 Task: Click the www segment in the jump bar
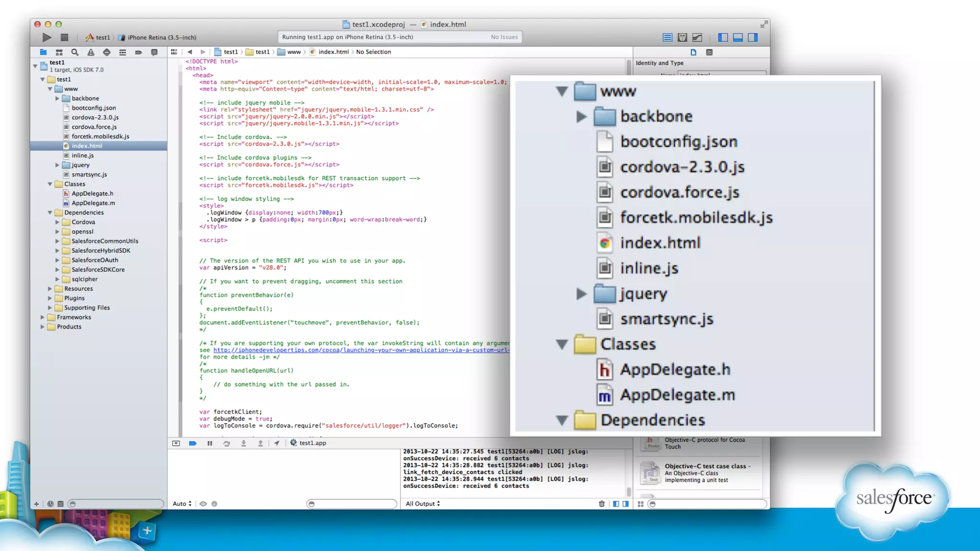tap(289, 52)
